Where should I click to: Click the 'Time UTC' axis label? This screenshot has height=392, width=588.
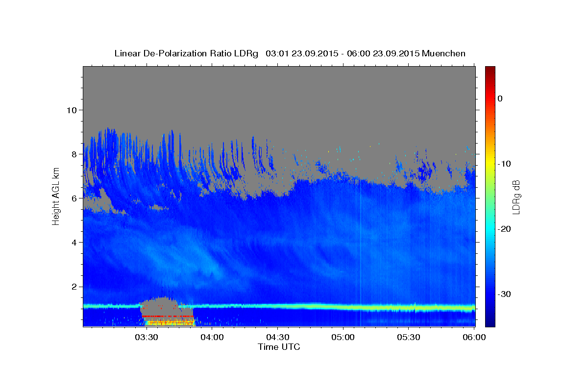click(279, 347)
